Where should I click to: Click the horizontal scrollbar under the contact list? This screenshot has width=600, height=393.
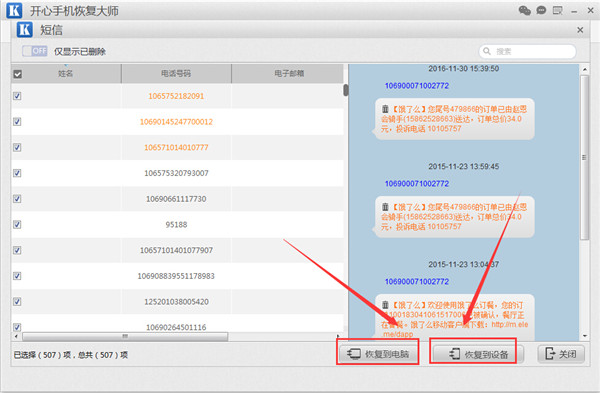(x=125, y=336)
